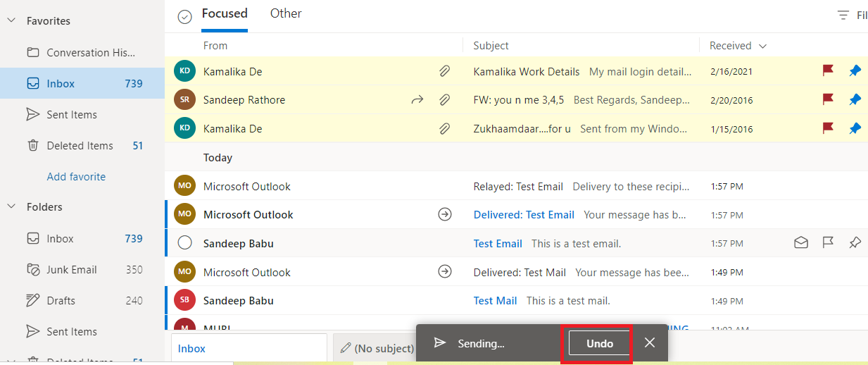
Task: Unpin the Sandeep Rathore forwarded message
Action: coord(855,100)
